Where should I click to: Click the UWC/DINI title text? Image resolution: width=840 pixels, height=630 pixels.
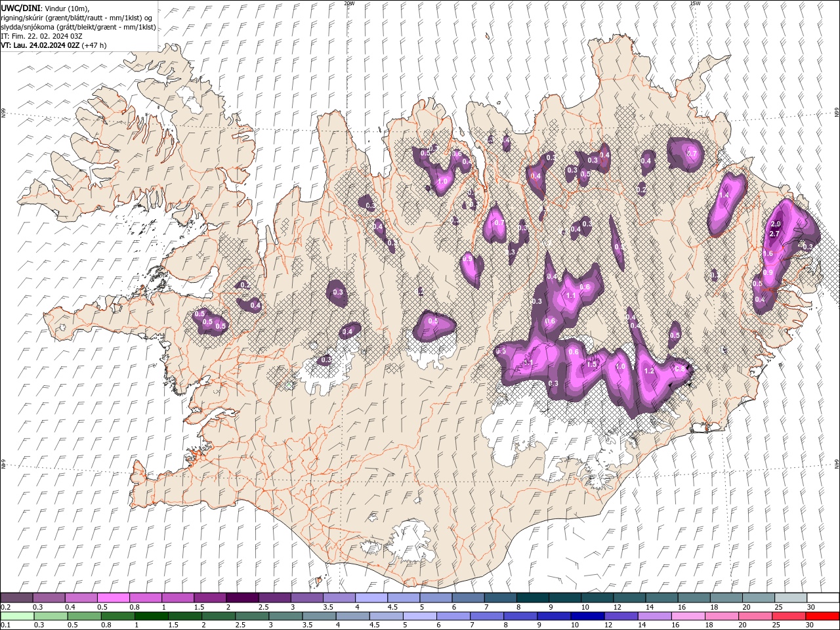21,8
